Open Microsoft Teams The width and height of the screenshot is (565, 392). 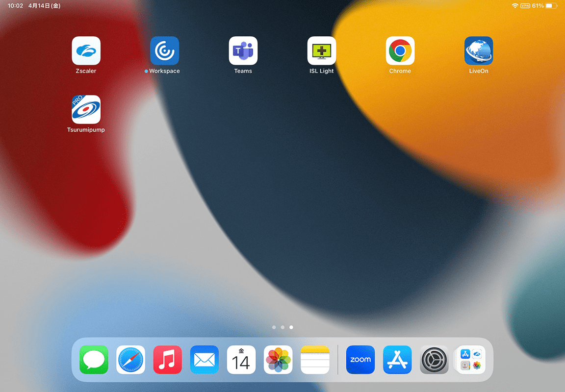[243, 51]
